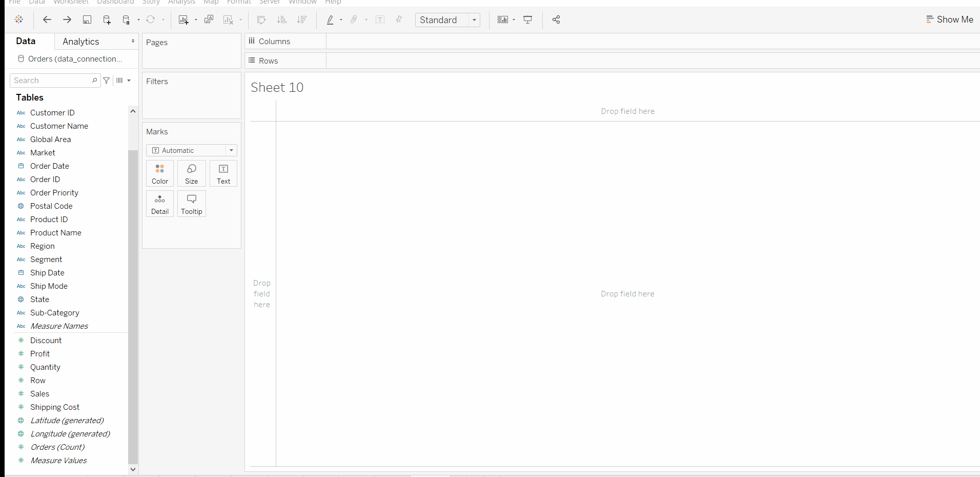Click the number icon beside Quantity
Screen dimensions: 980x477
[x=21, y=367]
